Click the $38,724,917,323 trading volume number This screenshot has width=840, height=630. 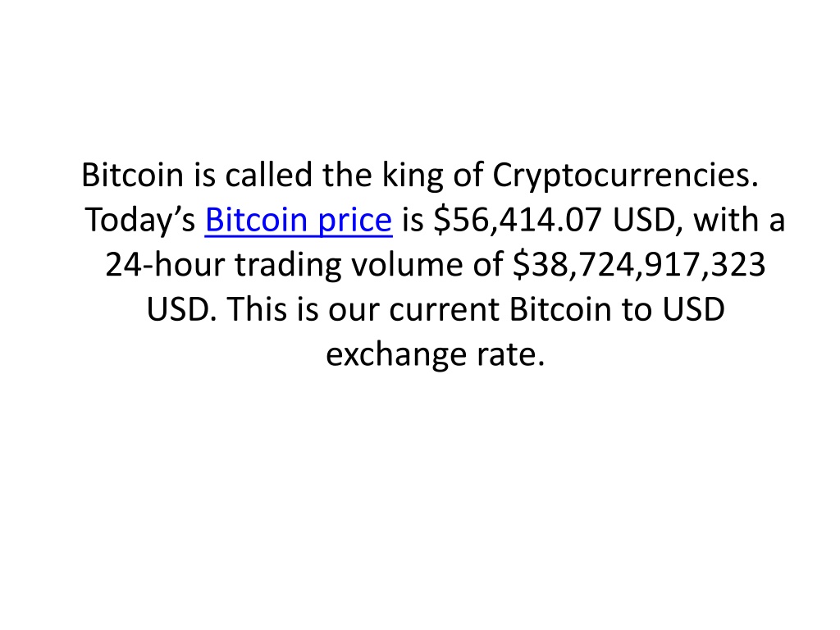click(x=639, y=265)
